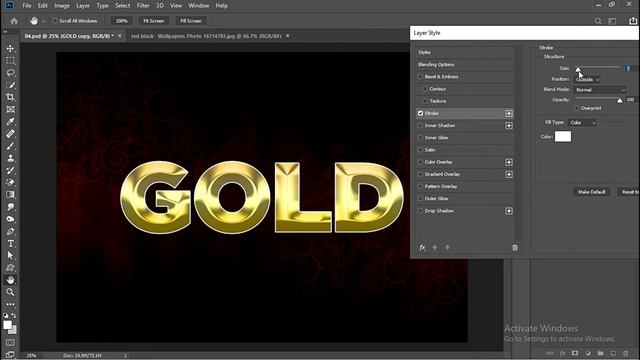This screenshot has height=360, width=640.
Task: Open the Fill Type dropdown
Action: pyautogui.click(x=582, y=123)
